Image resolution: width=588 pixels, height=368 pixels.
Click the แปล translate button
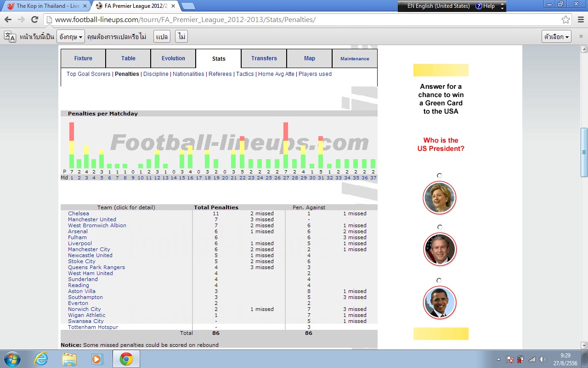[162, 37]
